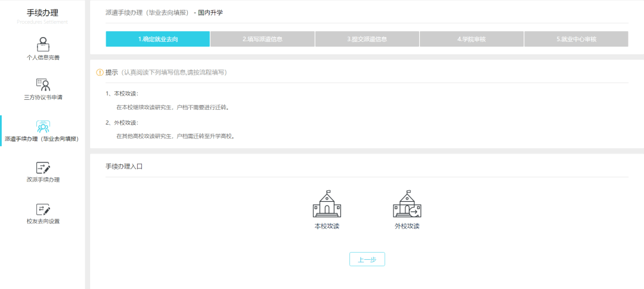Click the 校友去向设置 sidebar label
644x289 pixels.
coord(43,221)
